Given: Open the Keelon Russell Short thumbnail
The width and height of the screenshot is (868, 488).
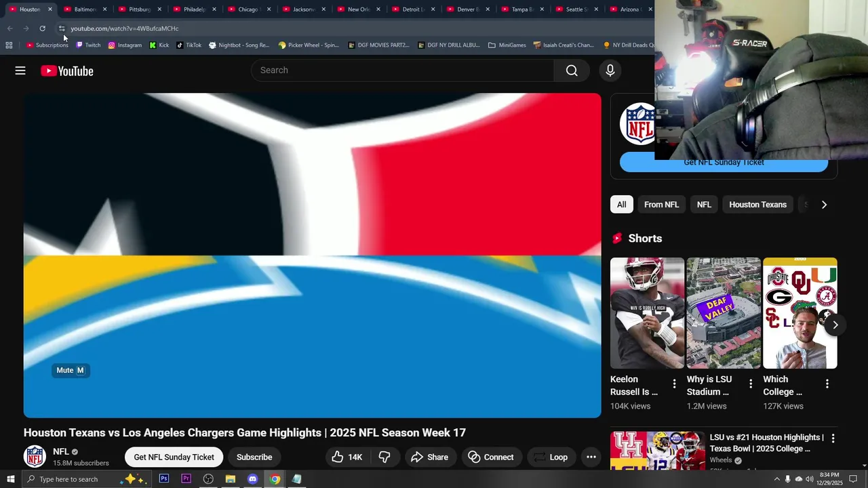Looking at the screenshot, I should (x=647, y=313).
